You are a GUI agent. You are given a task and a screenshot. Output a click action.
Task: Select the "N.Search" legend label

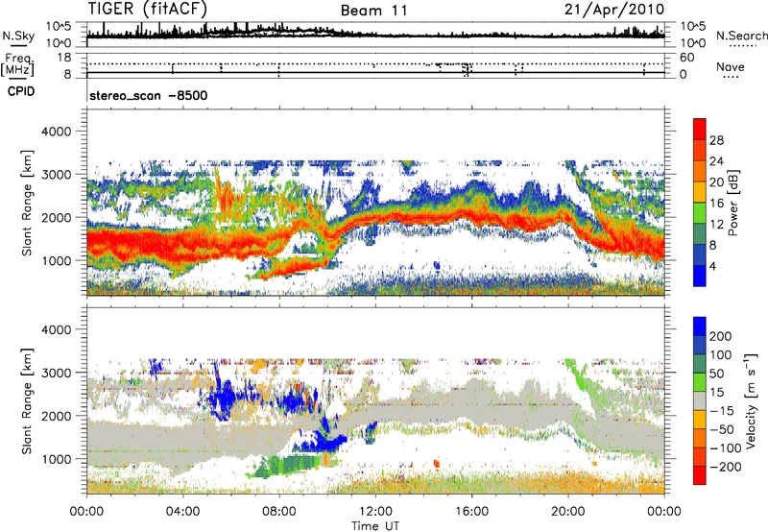(741, 36)
